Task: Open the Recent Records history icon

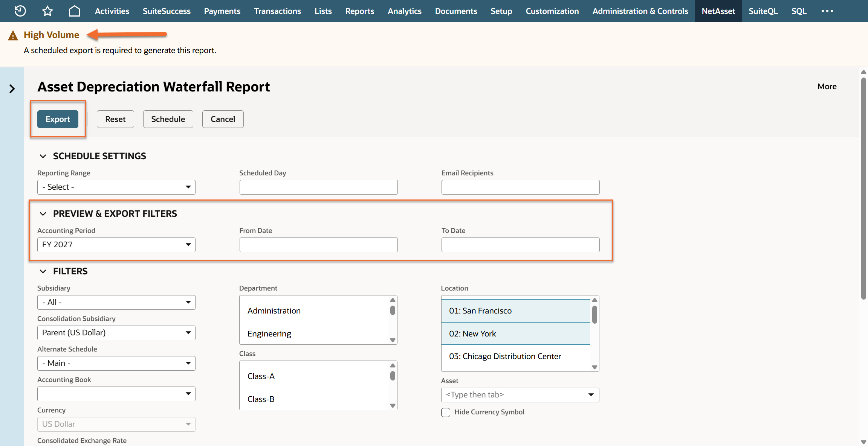Action: [20, 11]
